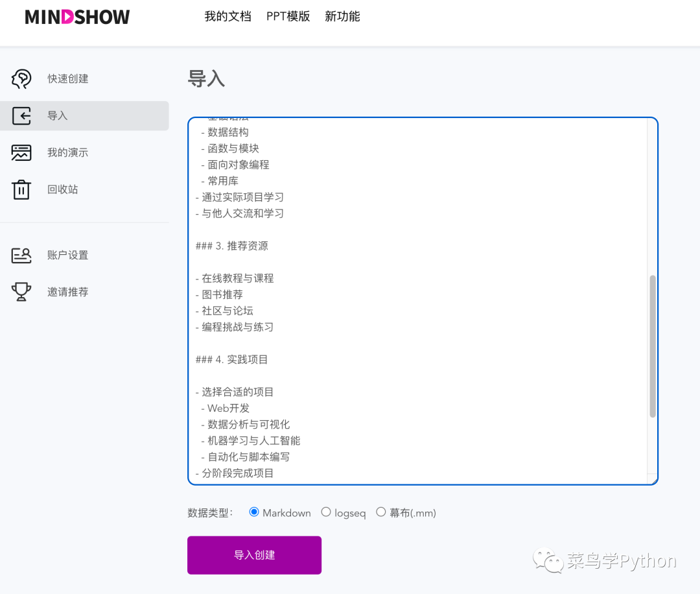Click the line '- 自动化与脚本编写'

(x=245, y=457)
